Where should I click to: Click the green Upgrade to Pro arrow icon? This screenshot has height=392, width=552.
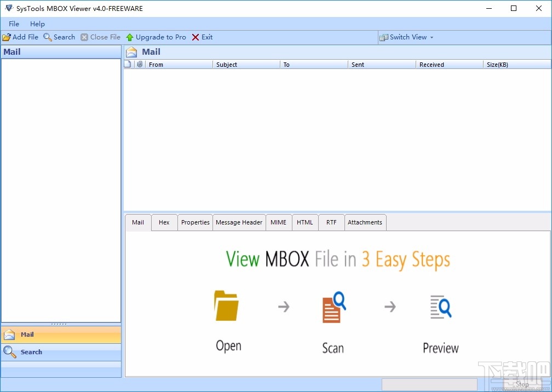pyautogui.click(x=129, y=37)
